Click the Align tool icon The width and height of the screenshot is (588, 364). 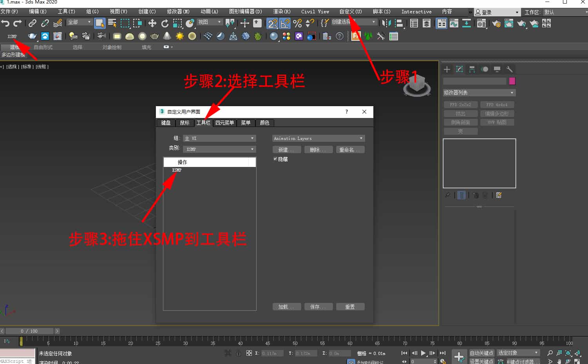[399, 24]
